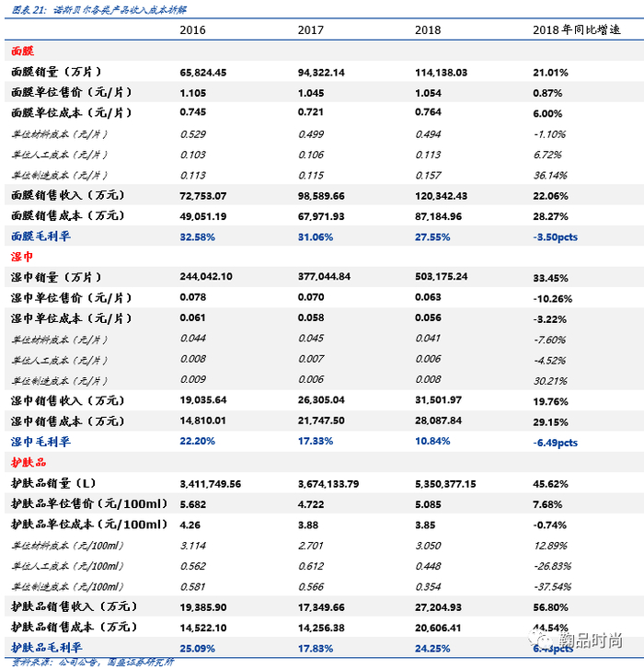Click the value 244,042.10
The height and width of the screenshot is (669, 644).
[x=206, y=276]
